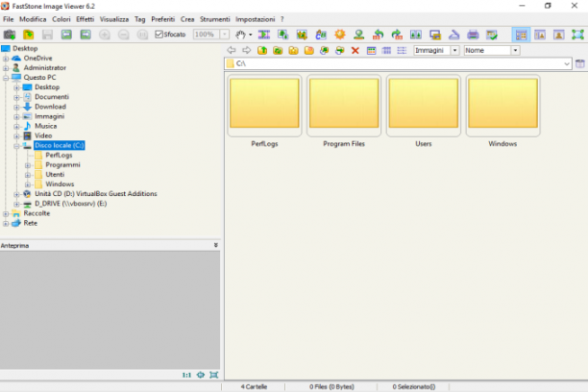This screenshot has width=588, height=392.
Task: Go to the next image
Action: tap(86, 35)
